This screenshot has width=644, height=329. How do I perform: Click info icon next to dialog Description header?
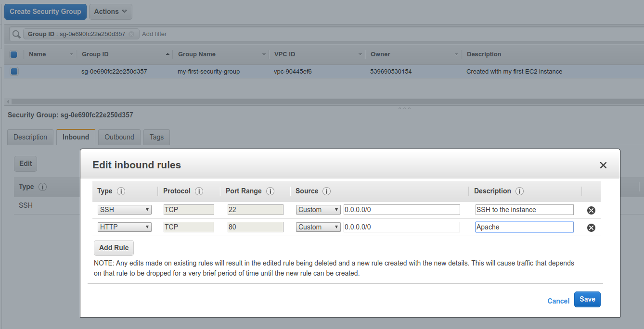click(519, 191)
